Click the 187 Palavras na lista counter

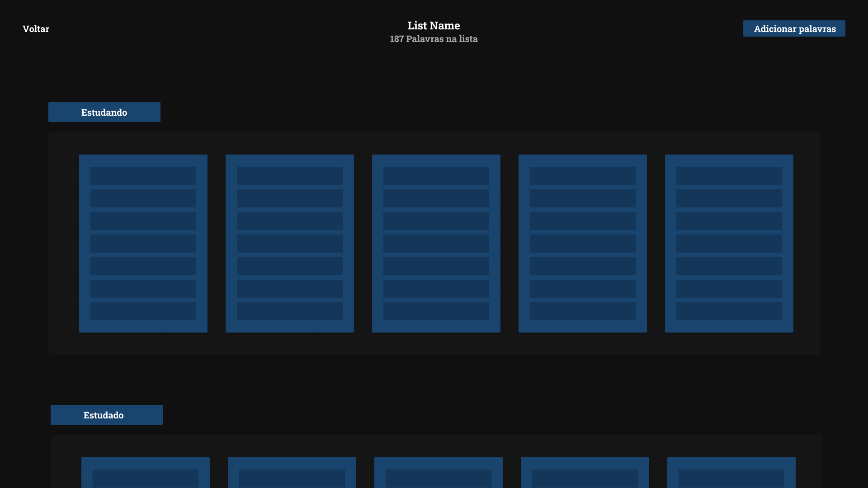tap(434, 39)
